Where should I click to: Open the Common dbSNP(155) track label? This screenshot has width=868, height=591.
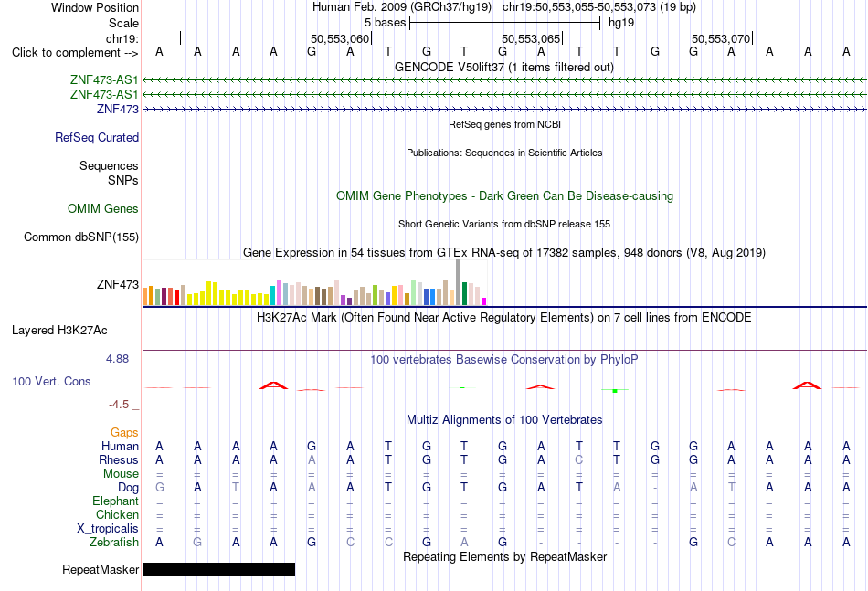[81, 237]
